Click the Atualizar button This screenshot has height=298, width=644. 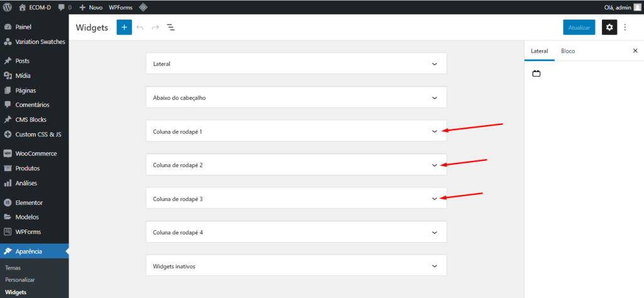point(579,28)
